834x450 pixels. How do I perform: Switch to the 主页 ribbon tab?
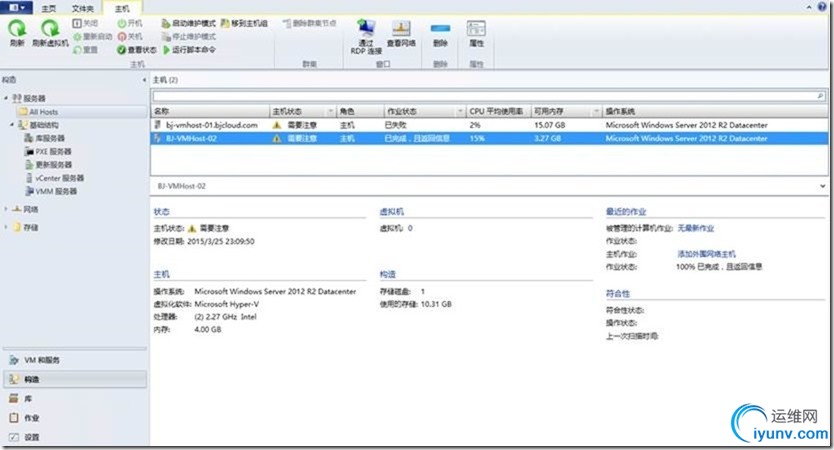[48, 9]
